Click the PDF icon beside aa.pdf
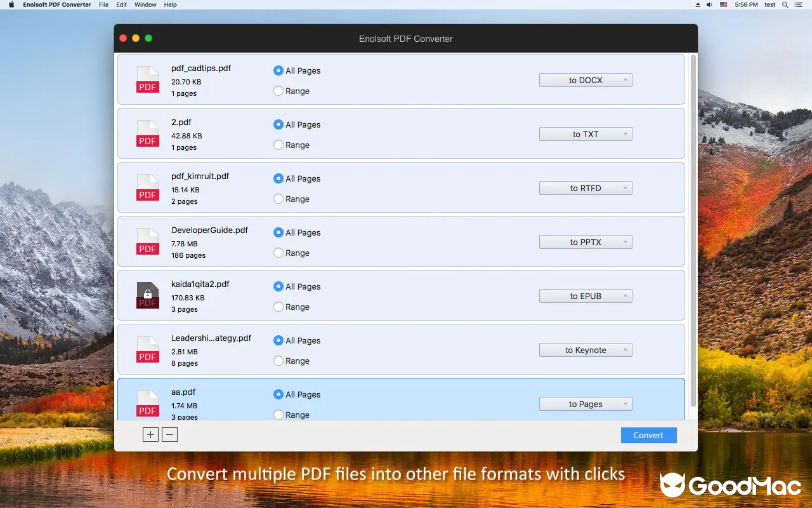Viewport: 812px width, 508px height. pos(147,403)
